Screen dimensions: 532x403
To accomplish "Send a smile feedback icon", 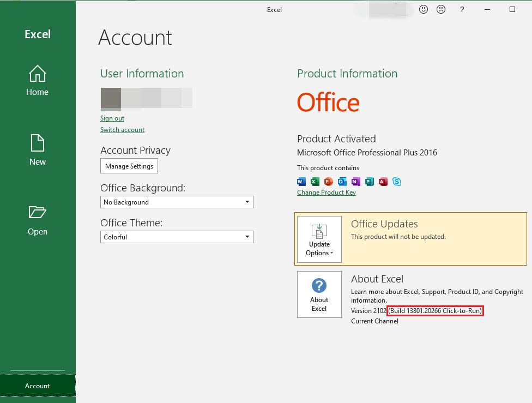I will point(424,9).
